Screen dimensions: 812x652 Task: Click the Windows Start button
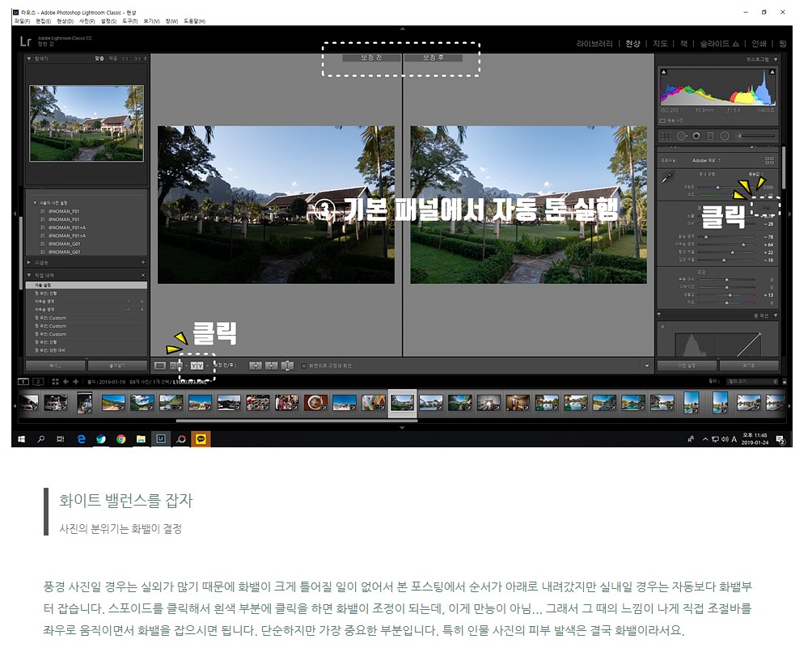21,439
